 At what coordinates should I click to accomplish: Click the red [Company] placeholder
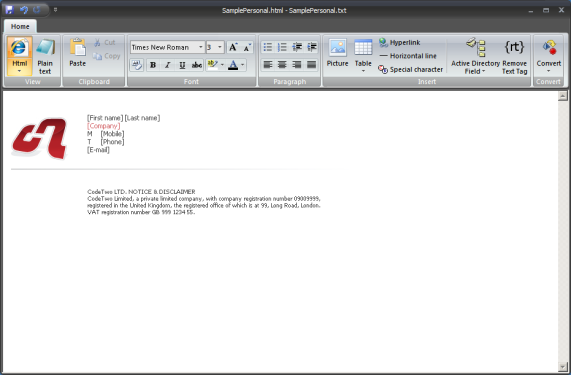[103, 126]
